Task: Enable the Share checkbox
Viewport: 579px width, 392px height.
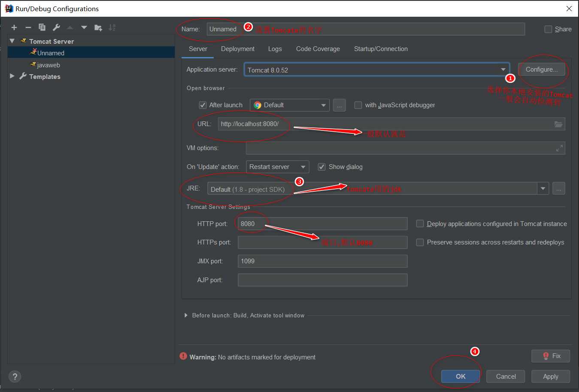Action: 548,29
